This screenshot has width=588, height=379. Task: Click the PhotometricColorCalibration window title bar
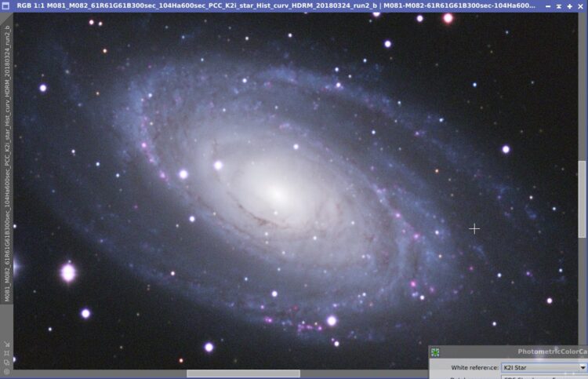click(x=509, y=352)
